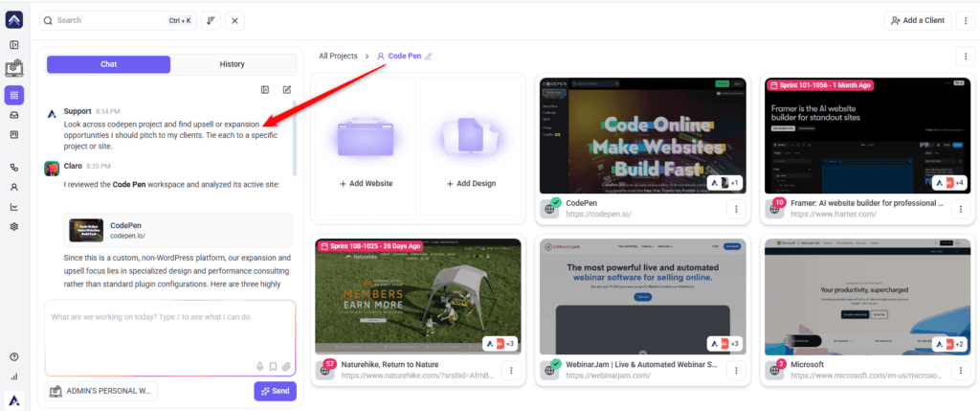Edit the Code Pen name pencil icon
The height and width of the screenshot is (411, 980).
coord(428,57)
